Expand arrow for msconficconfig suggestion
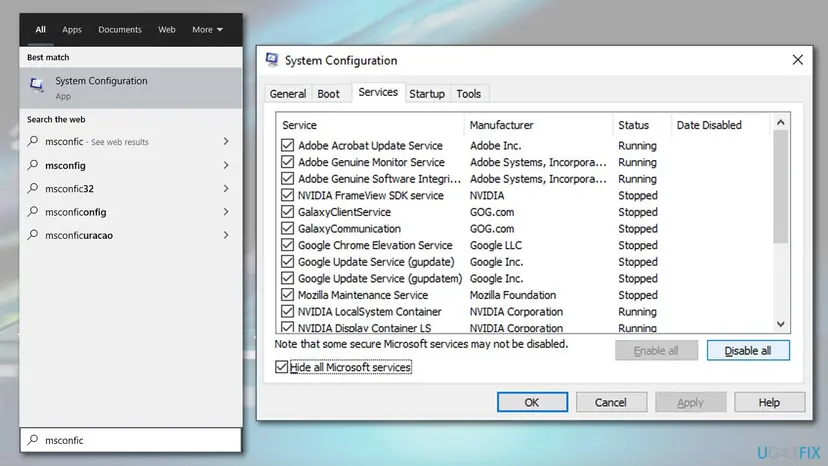Viewport: 828px width, 466px height. coord(226,211)
